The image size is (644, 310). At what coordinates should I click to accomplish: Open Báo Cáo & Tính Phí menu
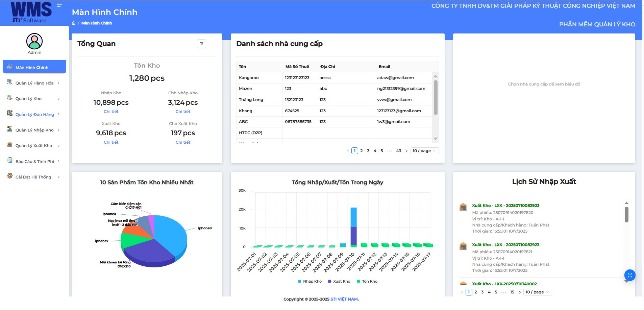coord(34,161)
